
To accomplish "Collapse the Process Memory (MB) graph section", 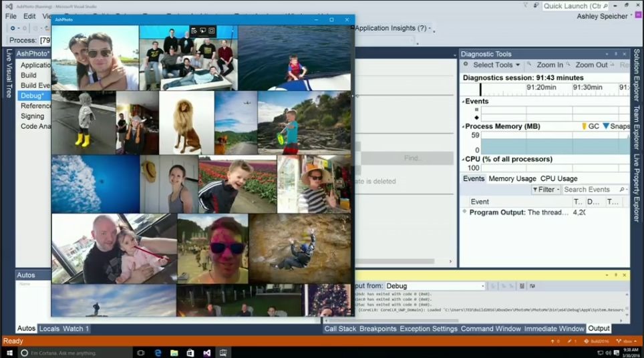I will click(x=463, y=126).
